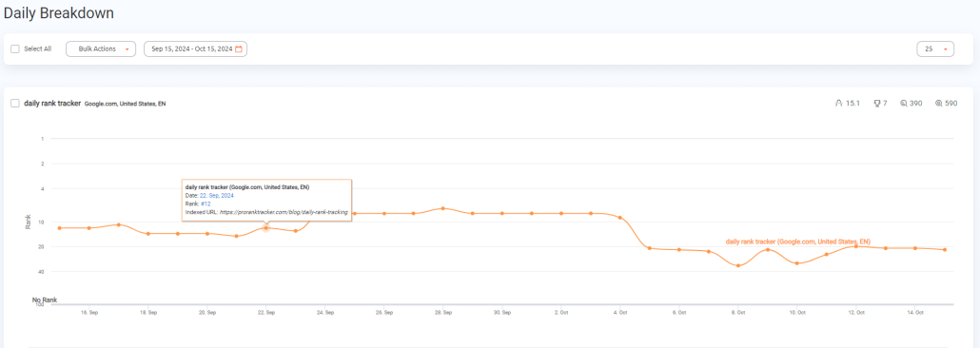
Task: Select the 18 Sep data point on chart
Action: pyautogui.click(x=148, y=234)
